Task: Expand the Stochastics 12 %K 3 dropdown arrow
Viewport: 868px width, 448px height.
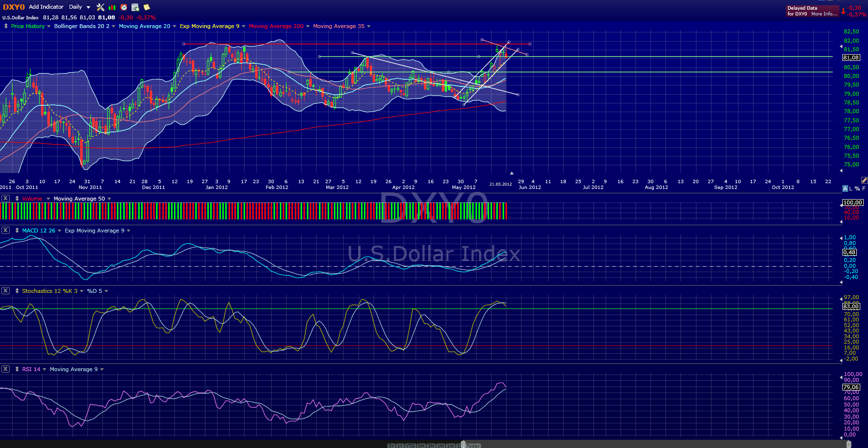Action: [82, 291]
